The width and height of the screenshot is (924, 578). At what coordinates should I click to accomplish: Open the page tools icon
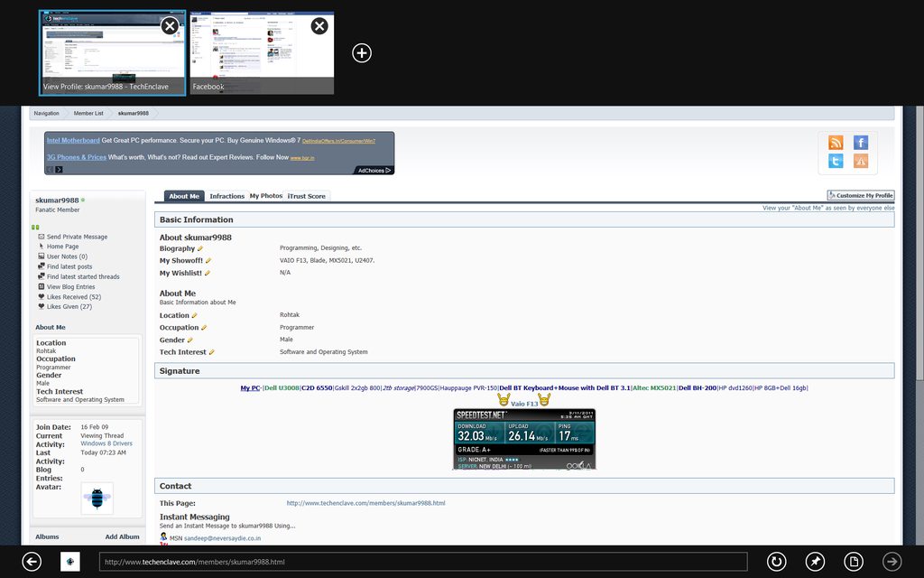pyautogui.click(x=854, y=562)
